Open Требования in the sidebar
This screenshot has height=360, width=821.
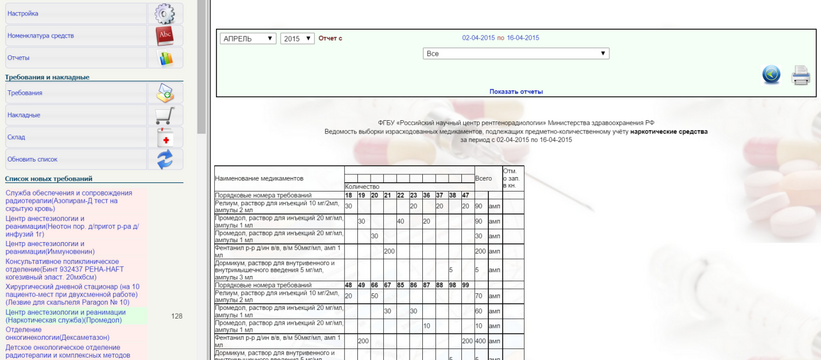pos(76,93)
